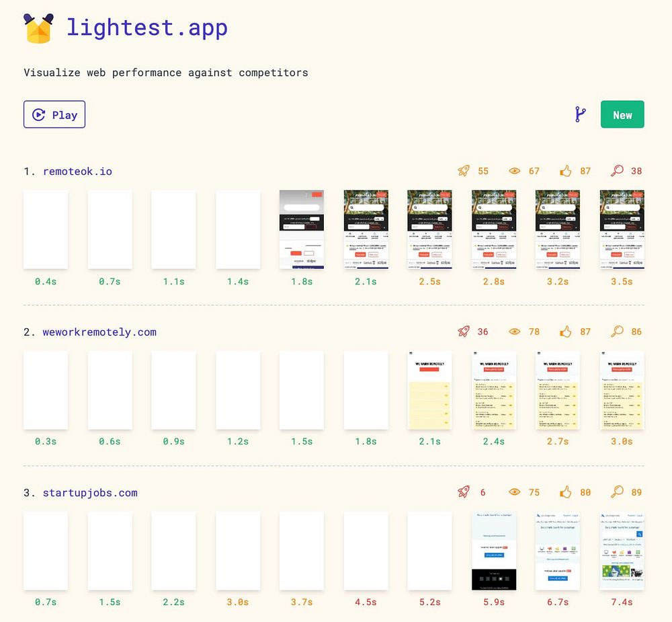Click the 0.6s timestamp under weworkremotely.com
The height and width of the screenshot is (622, 672).
(110, 442)
